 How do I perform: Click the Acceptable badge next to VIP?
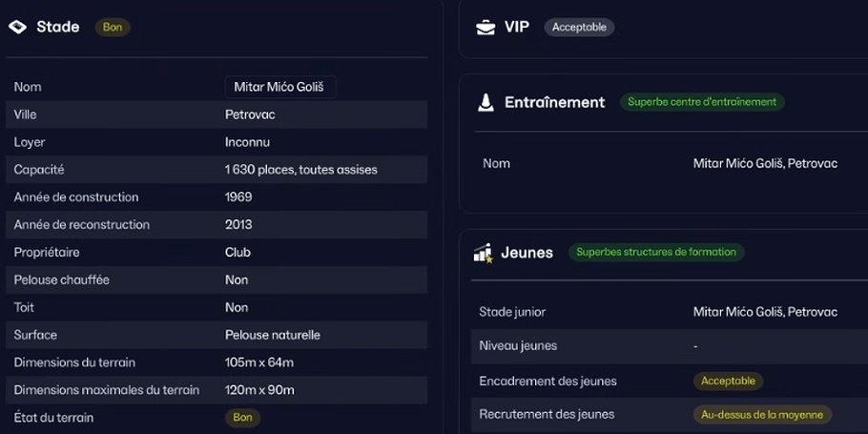tap(579, 27)
